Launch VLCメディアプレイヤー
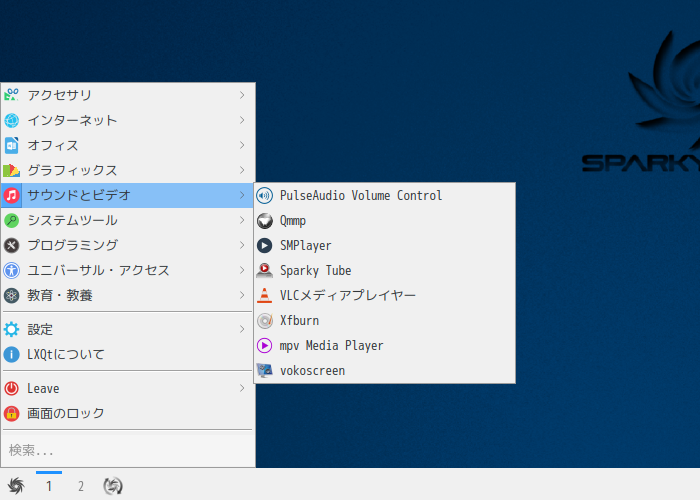The width and height of the screenshot is (700, 500). [x=384, y=296]
